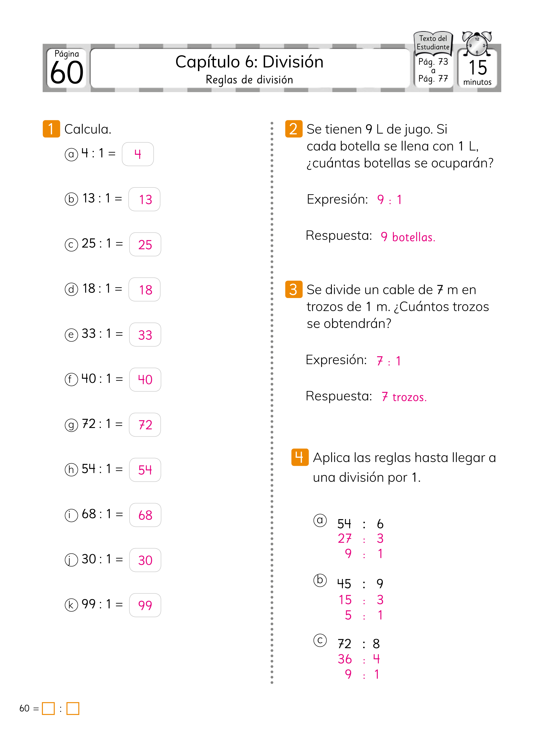This screenshot has width=560, height=733.
Task: Click the circled letter e beside 33 : 1
Action: coord(71,335)
